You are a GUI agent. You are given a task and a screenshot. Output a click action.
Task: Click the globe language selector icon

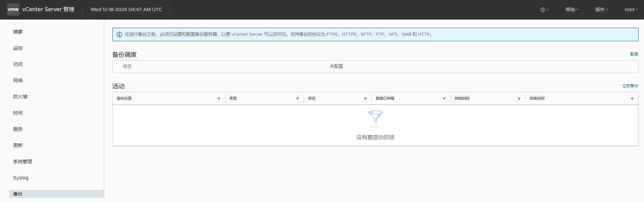pos(543,10)
